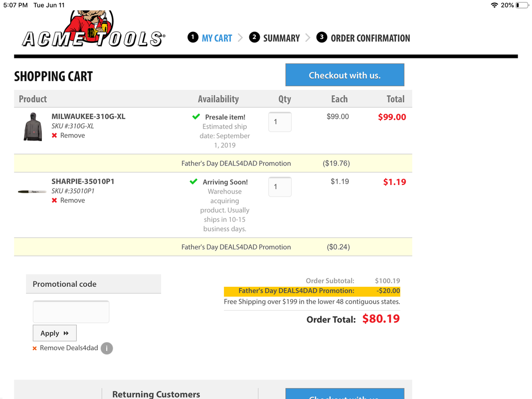Click the ($0.24) promotion amount
The width and height of the screenshot is (532, 399).
tap(338, 247)
